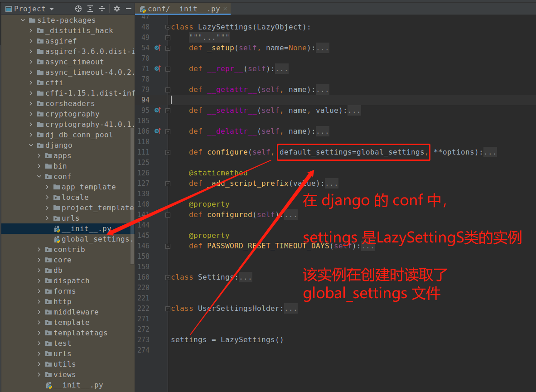Open Project panel settings gear
This screenshot has height=392, width=536.
pyautogui.click(x=117, y=9)
